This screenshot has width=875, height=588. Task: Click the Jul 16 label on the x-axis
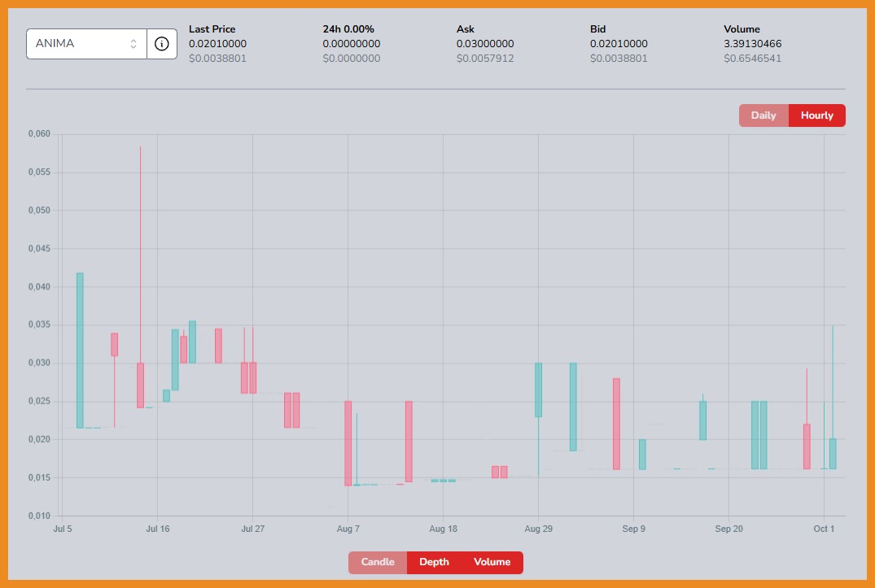[x=157, y=529]
